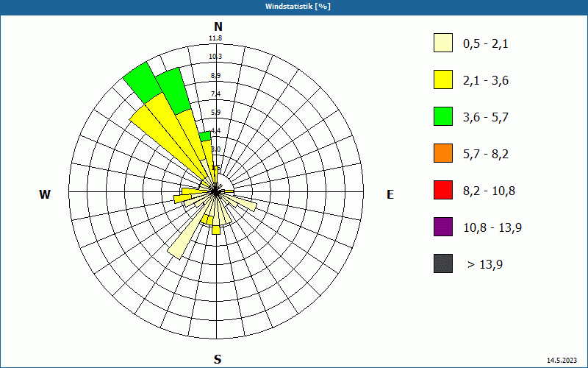
Task: Click the 7,4 ring scale value
Action: coord(215,94)
